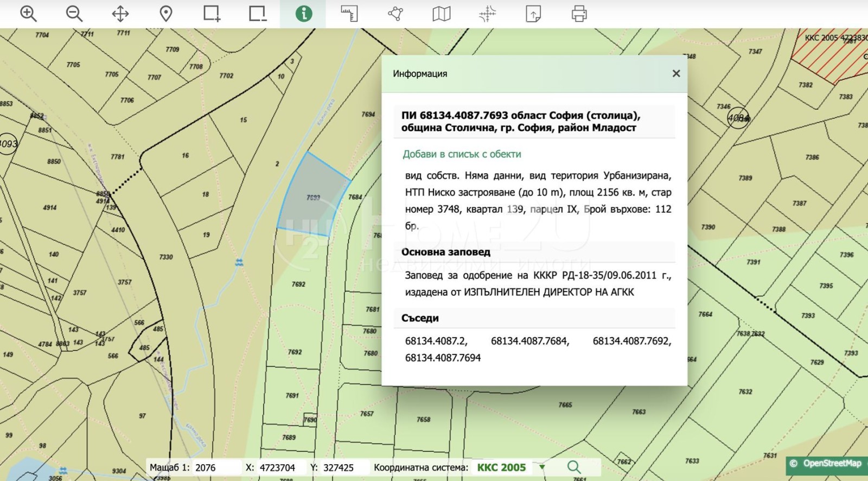The height and width of the screenshot is (481, 868).
Task: Click the export upload document icon
Action: 533,14
